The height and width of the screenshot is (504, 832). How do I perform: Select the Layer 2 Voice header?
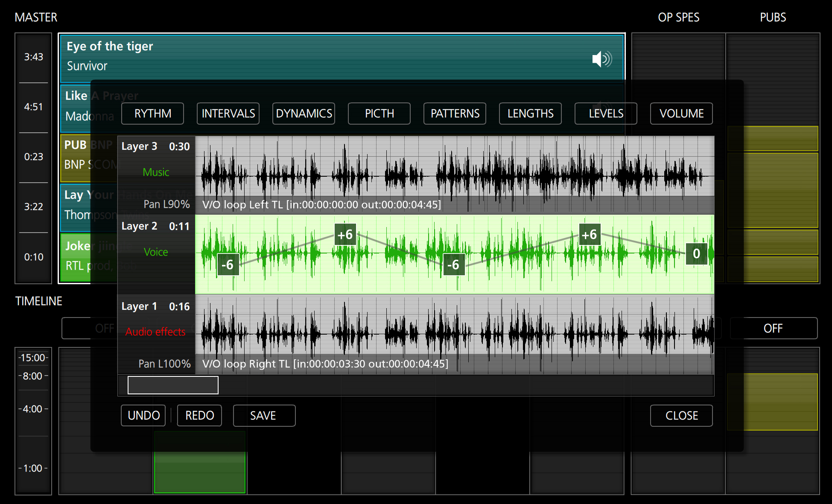[156, 254]
